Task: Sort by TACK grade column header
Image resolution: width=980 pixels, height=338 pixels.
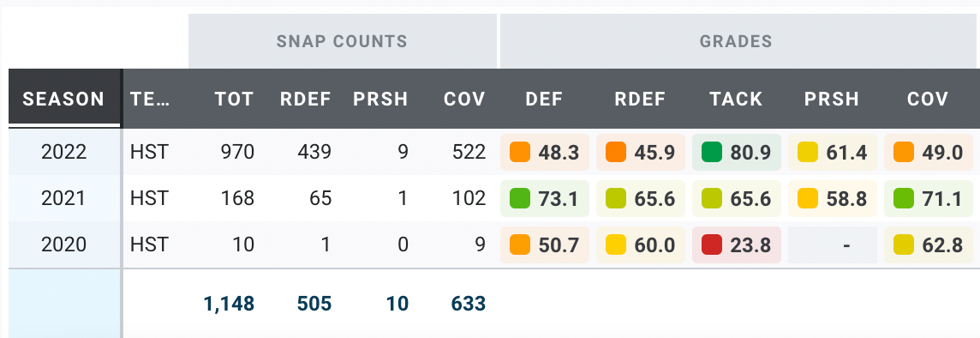Action: pos(736,99)
